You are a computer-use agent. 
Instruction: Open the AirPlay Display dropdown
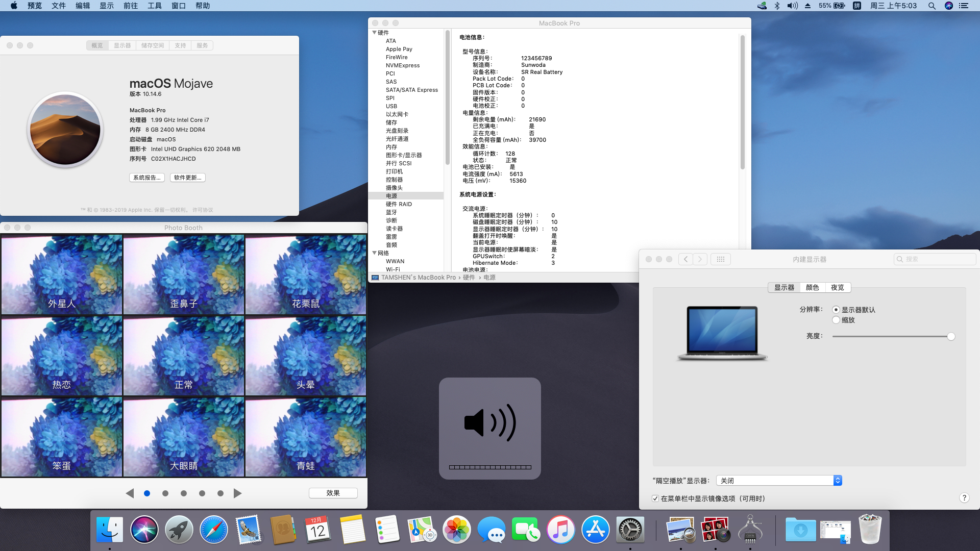pos(779,481)
